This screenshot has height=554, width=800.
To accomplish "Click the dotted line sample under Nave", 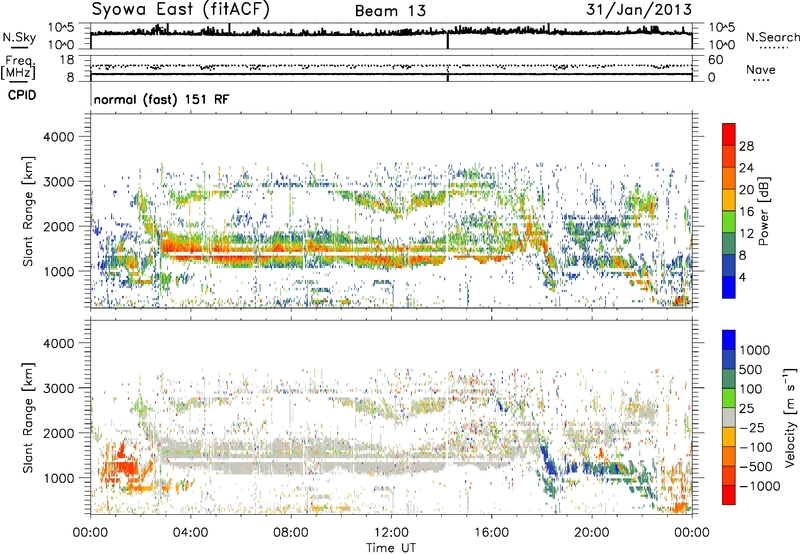I will click(x=762, y=80).
